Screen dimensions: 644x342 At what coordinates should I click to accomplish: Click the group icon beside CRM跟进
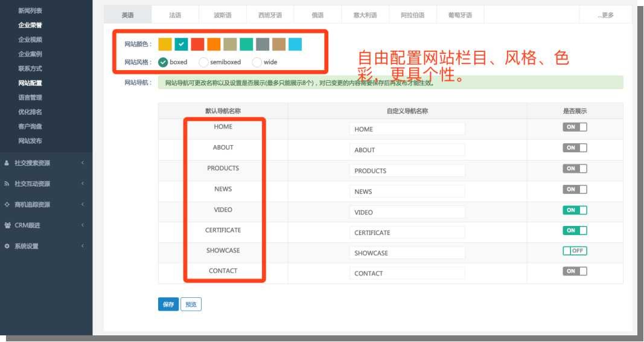click(x=7, y=225)
